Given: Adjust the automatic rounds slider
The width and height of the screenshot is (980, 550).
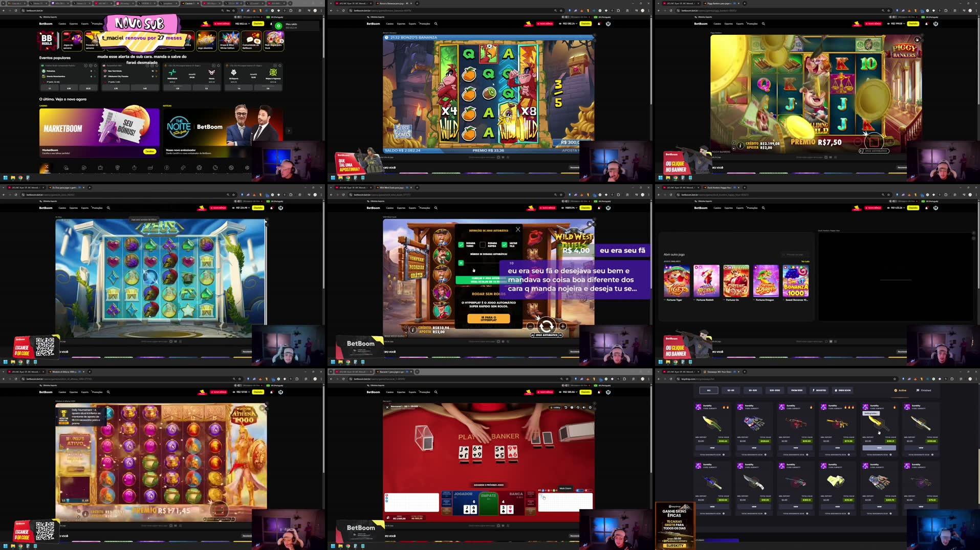Looking at the screenshot, I should pyautogui.click(x=462, y=263).
